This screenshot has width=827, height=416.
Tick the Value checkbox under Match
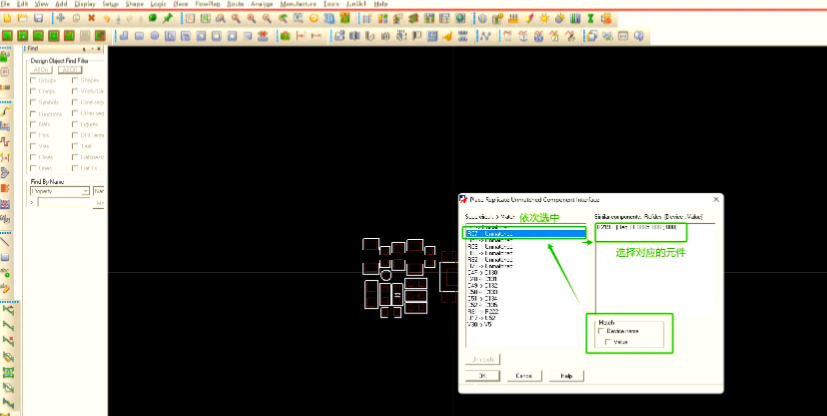[x=608, y=342]
